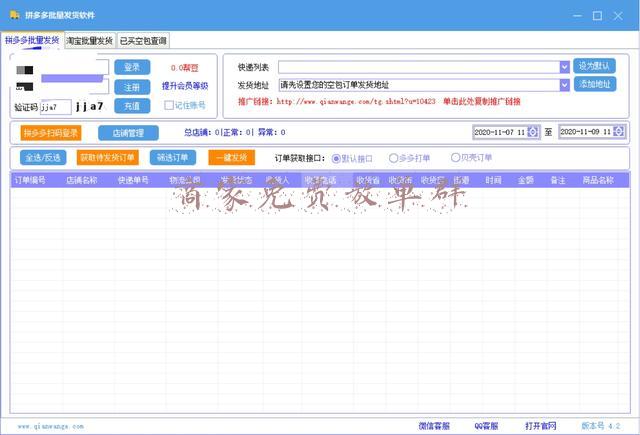Click 全选/反选 button
This screenshot has width=640, height=435.
point(43,158)
